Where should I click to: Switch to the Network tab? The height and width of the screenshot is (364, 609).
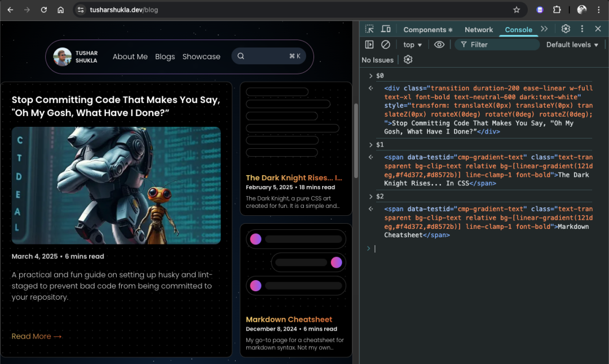pyautogui.click(x=479, y=29)
